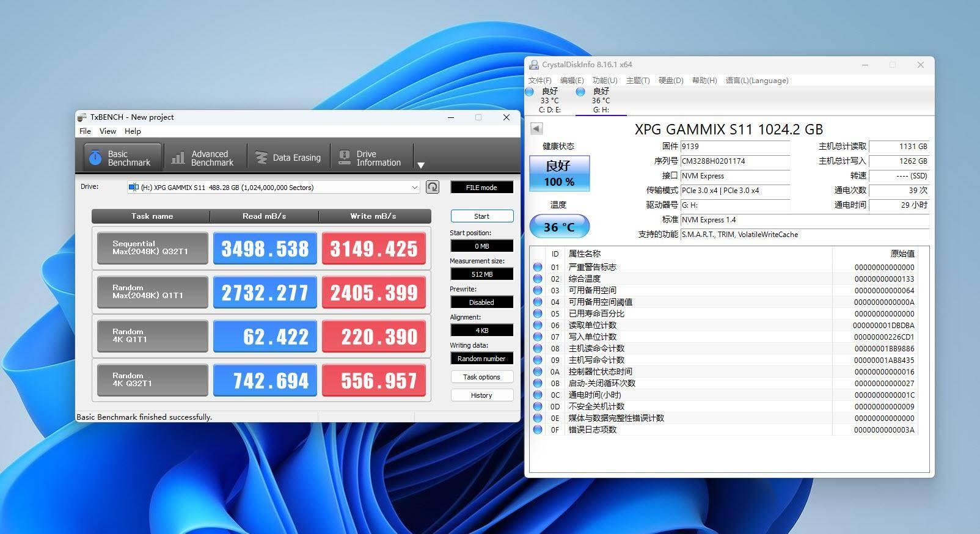The height and width of the screenshot is (534, 980).
Task: Click the serial number CM328BH0201174
Action: [x=735, y=161]
